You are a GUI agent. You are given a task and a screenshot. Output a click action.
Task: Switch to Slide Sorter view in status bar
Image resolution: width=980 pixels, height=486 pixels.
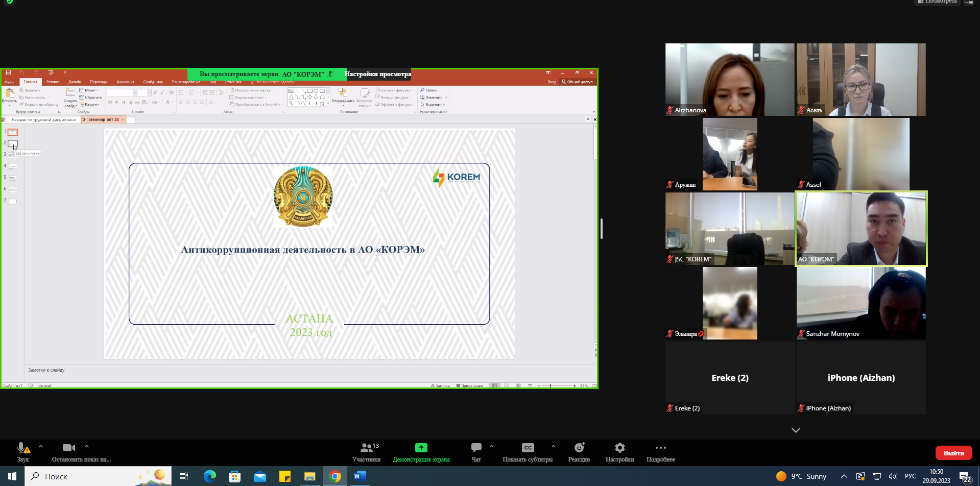click(507, 386)
